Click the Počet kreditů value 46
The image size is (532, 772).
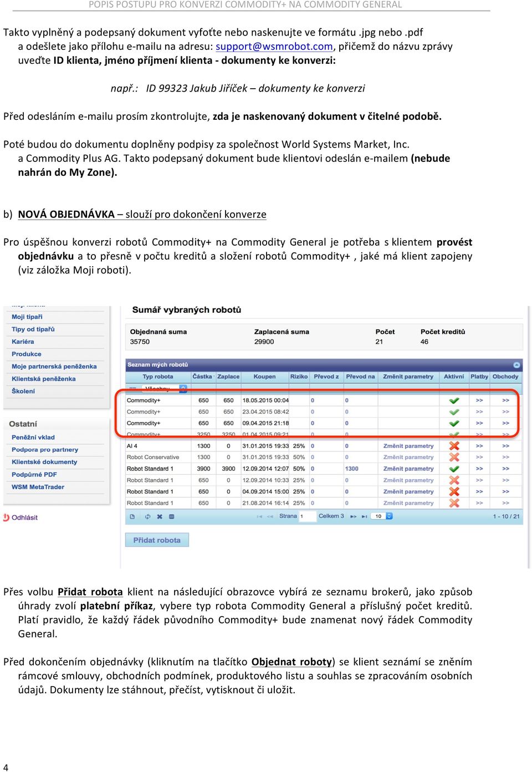[424, 342]
